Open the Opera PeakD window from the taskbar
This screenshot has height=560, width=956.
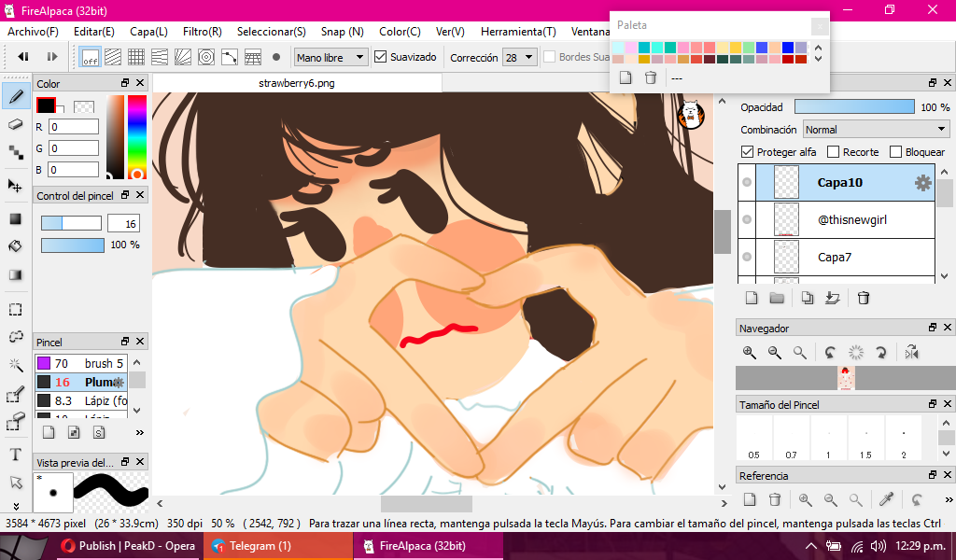point(129,546)
